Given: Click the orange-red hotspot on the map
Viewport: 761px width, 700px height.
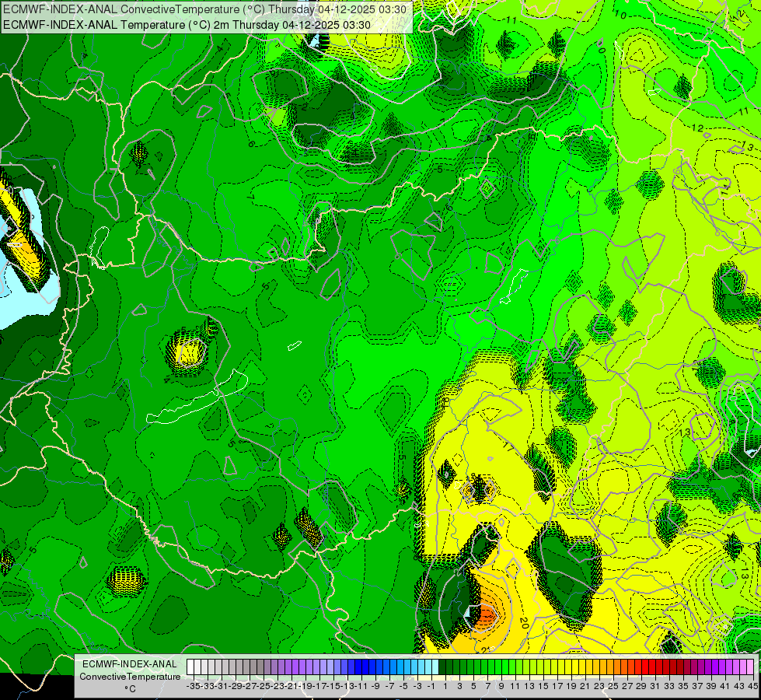Looking at the screenshot, I should coord(485,616).
